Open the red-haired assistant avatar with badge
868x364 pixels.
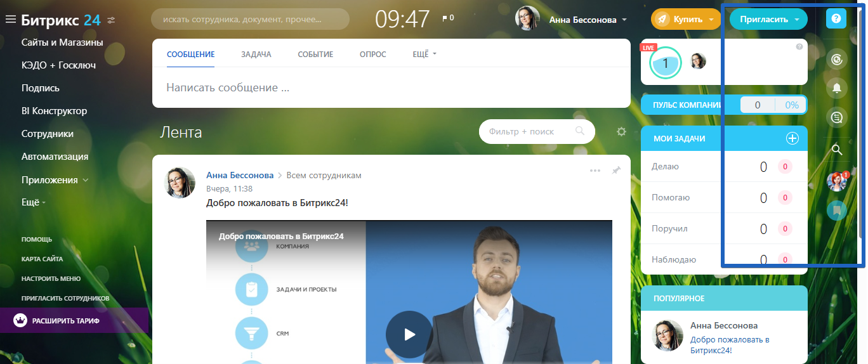click(x=837, y=181)
